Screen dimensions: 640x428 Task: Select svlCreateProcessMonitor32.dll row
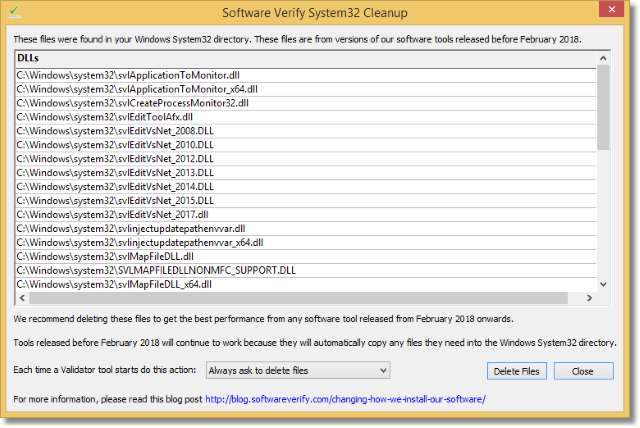coord(306,103)
